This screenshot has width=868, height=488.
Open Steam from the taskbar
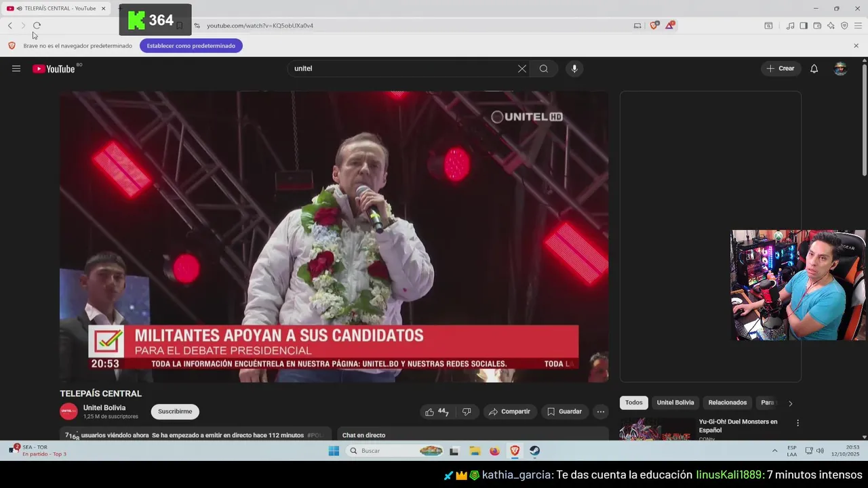coord(535,451)
